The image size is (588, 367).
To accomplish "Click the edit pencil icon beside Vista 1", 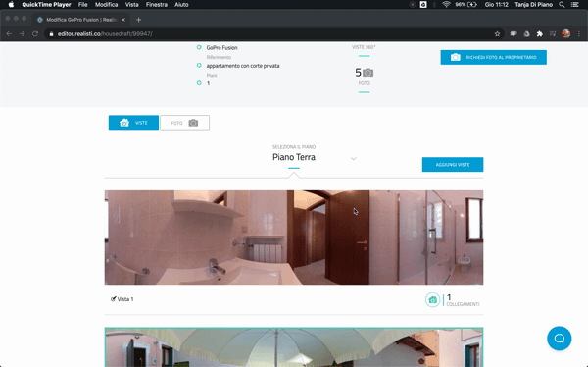I will coord(113,299).
